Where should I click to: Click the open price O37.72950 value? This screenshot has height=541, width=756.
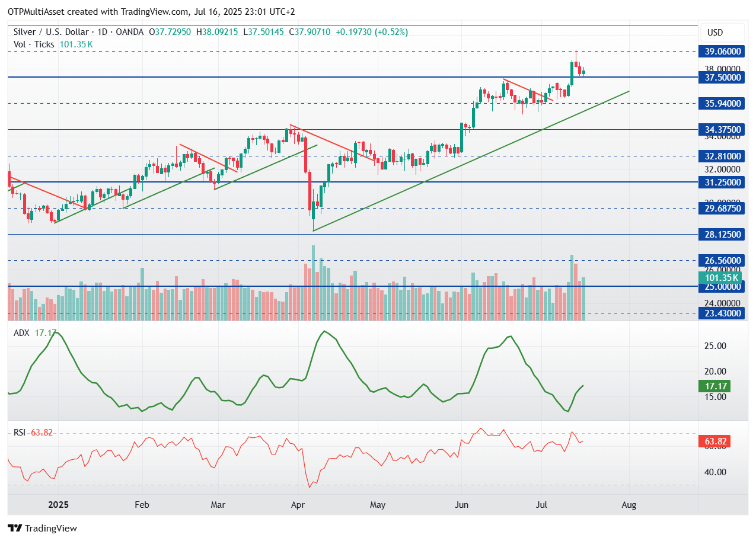(170, 32)
